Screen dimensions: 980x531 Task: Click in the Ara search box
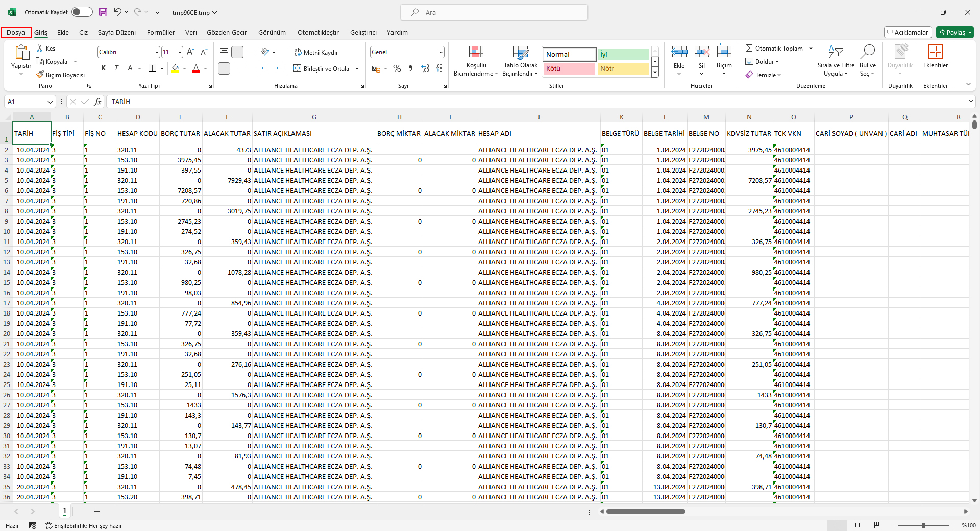click(x=494, y=12)
